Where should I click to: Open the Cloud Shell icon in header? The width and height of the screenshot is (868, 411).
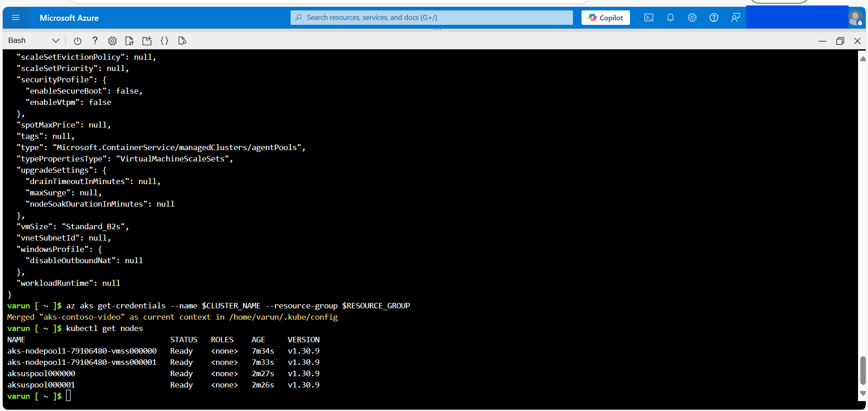(649, 18)
